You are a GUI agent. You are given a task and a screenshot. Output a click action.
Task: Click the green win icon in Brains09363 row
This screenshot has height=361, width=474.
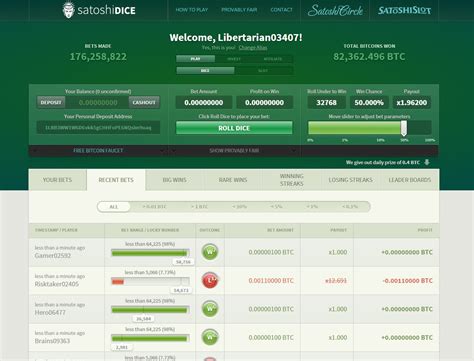click(x=210, y=337)
